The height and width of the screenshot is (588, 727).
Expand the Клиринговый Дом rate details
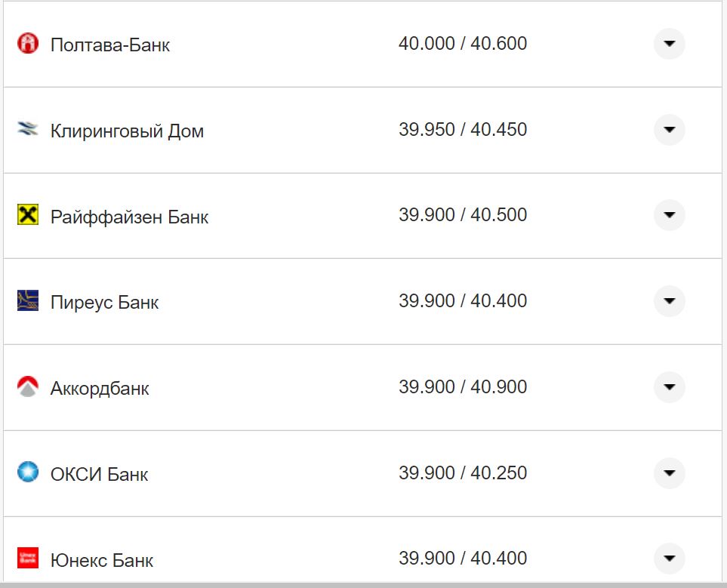(x=669, y=130)
